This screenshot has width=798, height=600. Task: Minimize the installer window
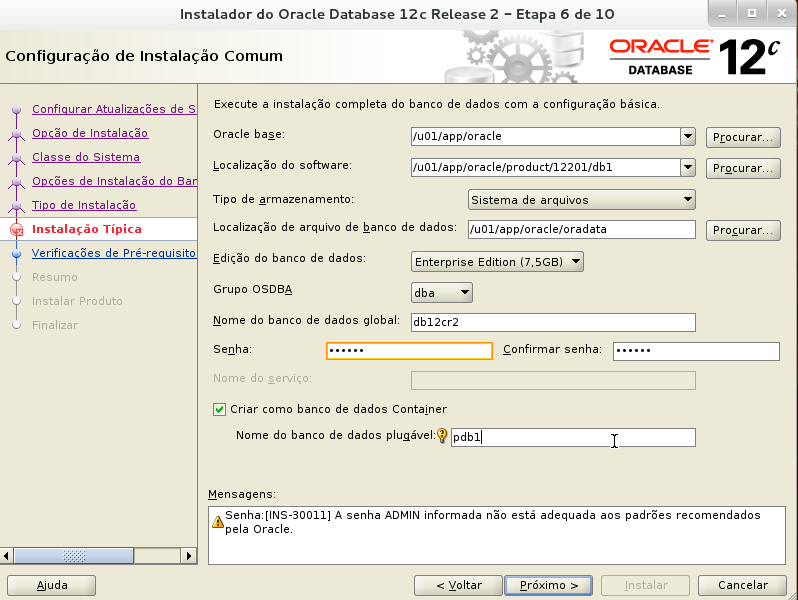[722, 14]
